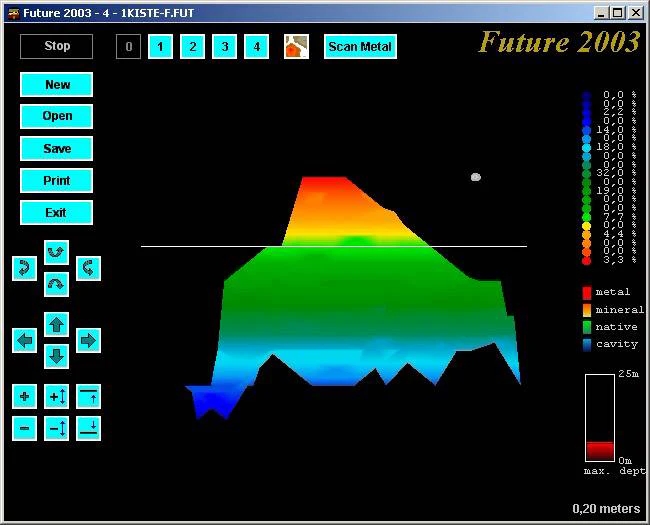Viewport: 650px width, 525px height.
Task: Select the dark view button 0
Action: 129,46
